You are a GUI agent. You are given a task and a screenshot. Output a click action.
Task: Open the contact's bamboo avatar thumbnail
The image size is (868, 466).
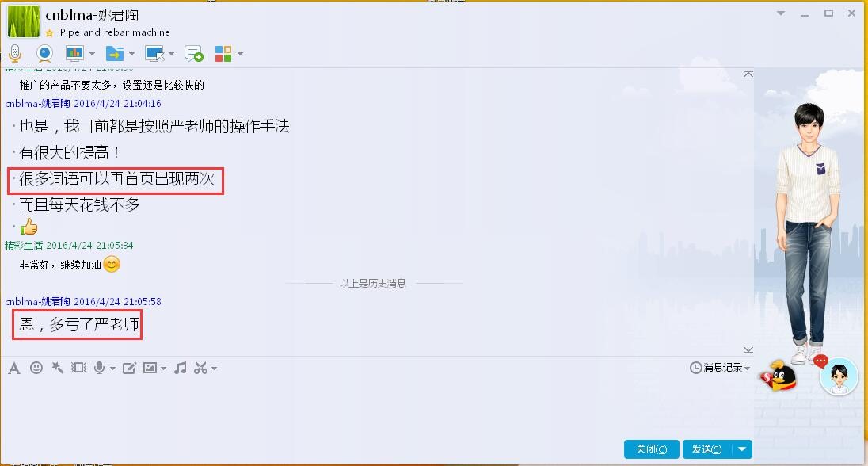click(x=24, y=21)
